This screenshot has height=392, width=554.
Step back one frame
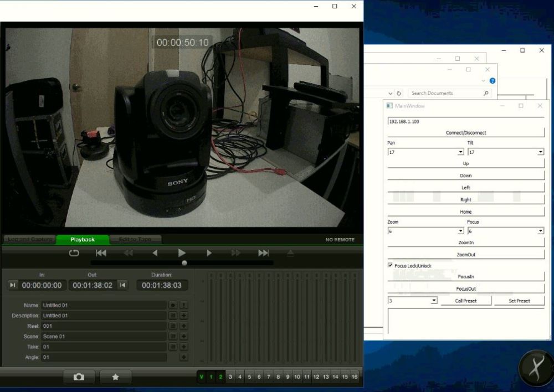coord(155,253)
